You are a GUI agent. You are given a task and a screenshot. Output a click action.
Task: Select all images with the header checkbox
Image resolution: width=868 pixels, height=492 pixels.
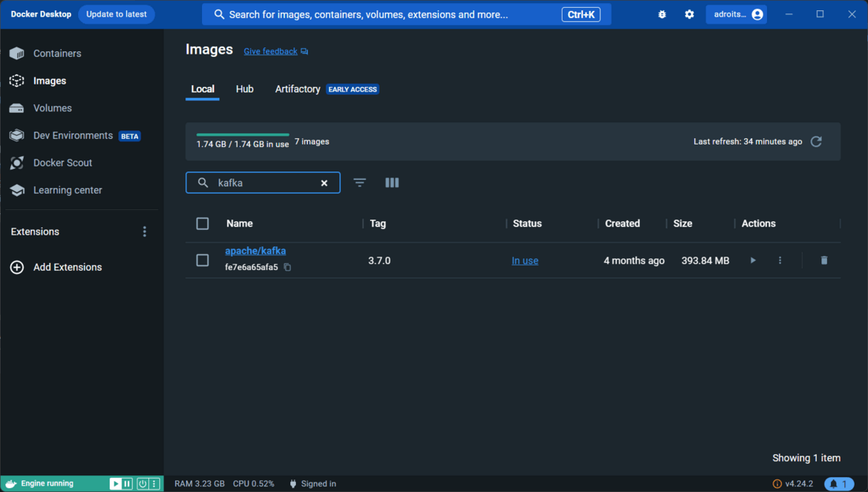[202, 223]
